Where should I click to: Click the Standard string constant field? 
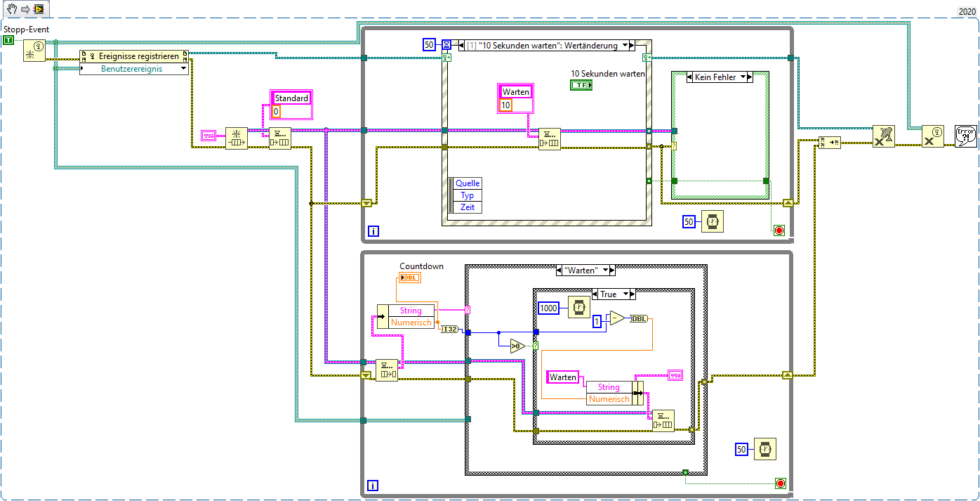[x=291, y=98]
